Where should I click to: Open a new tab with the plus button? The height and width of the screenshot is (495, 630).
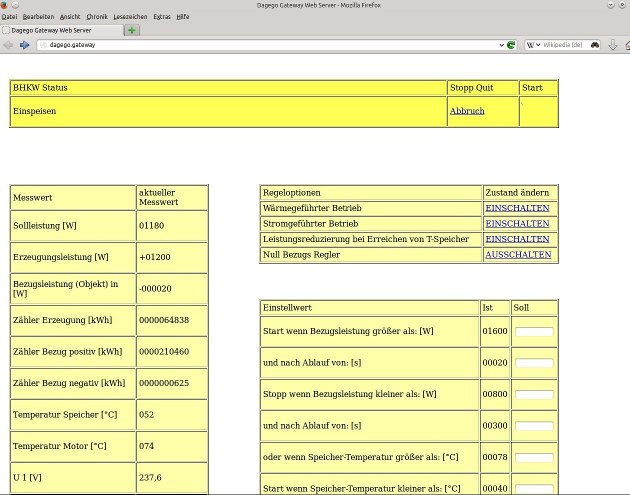tap(132, 31)
